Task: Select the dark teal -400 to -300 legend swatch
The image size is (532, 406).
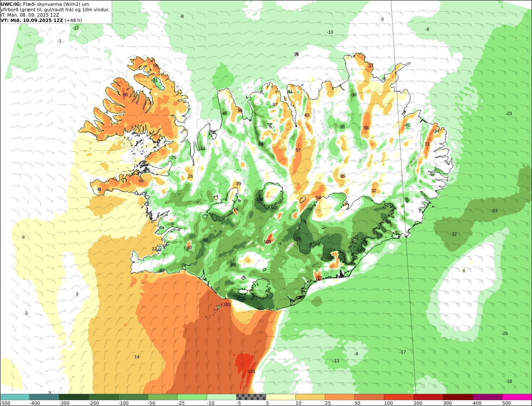Action: click(x=44, y=397)
